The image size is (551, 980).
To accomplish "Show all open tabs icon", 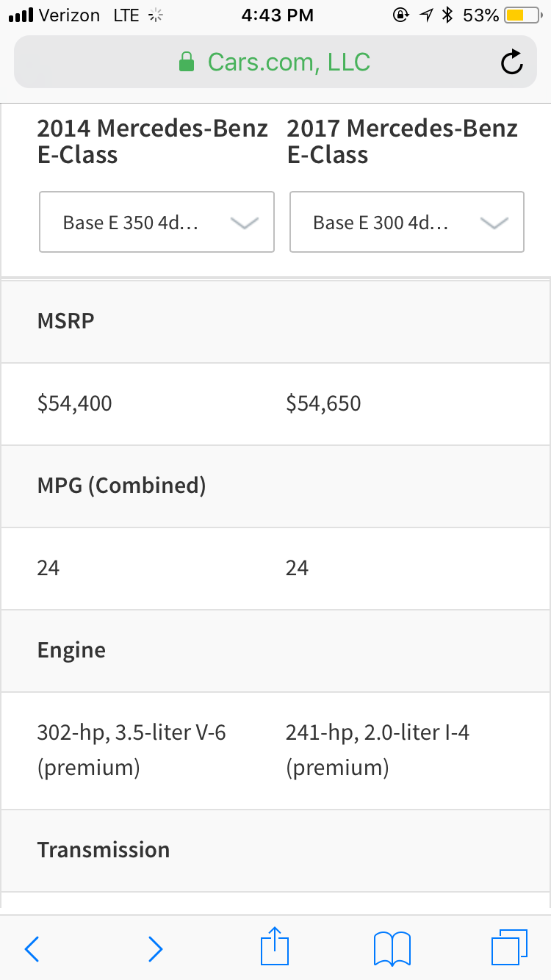I will (509, 948).
